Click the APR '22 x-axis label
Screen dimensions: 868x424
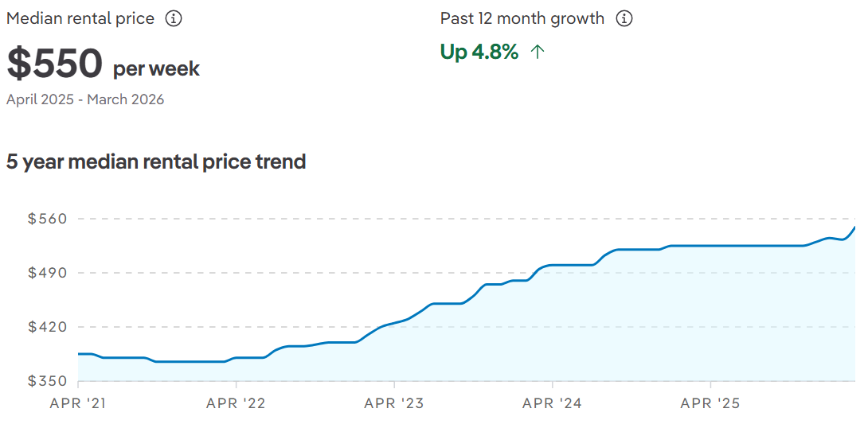[x=236, y=403]
